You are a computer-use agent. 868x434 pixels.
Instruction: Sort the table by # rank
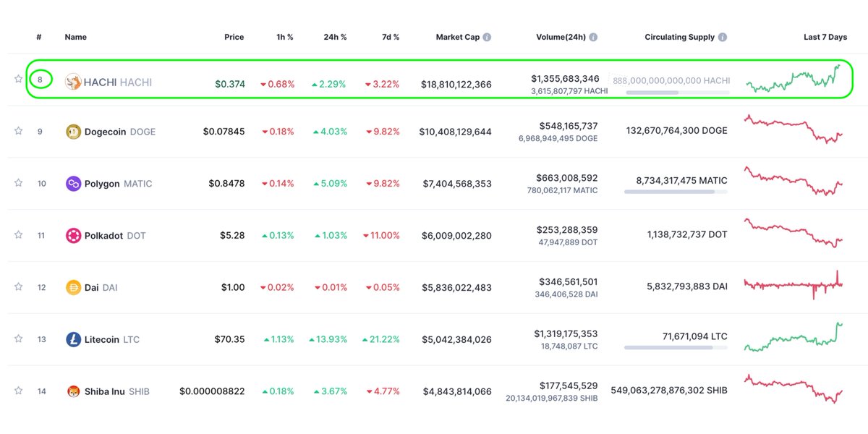(41, 37)
